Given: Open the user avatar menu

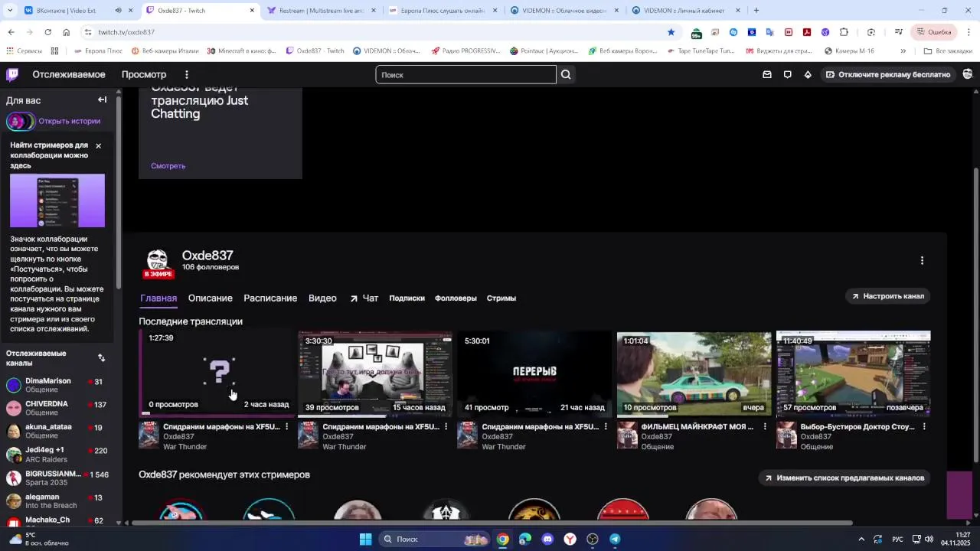Looking at the screenshot, I should 969,74.
